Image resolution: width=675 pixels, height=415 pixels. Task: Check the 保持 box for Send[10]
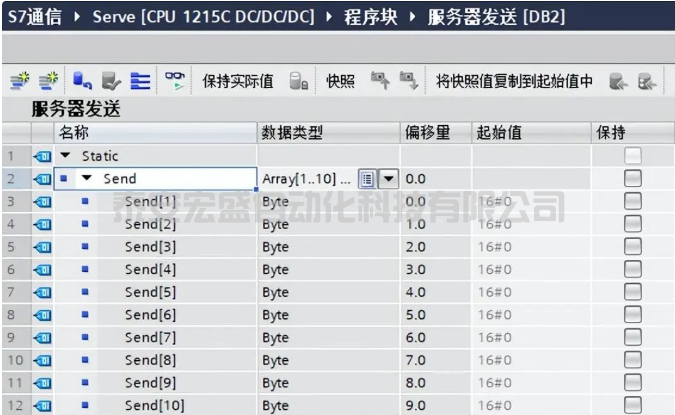[631, 405]
